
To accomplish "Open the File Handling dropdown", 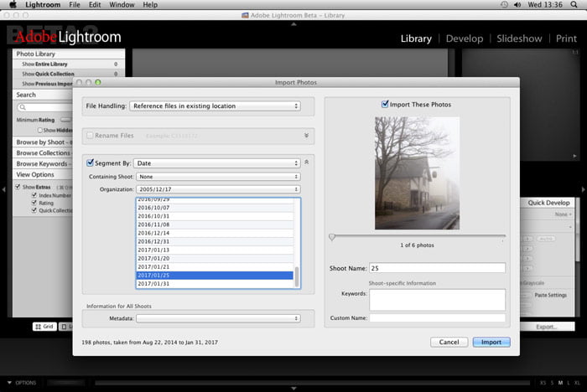I will click(x=215, y=106).
